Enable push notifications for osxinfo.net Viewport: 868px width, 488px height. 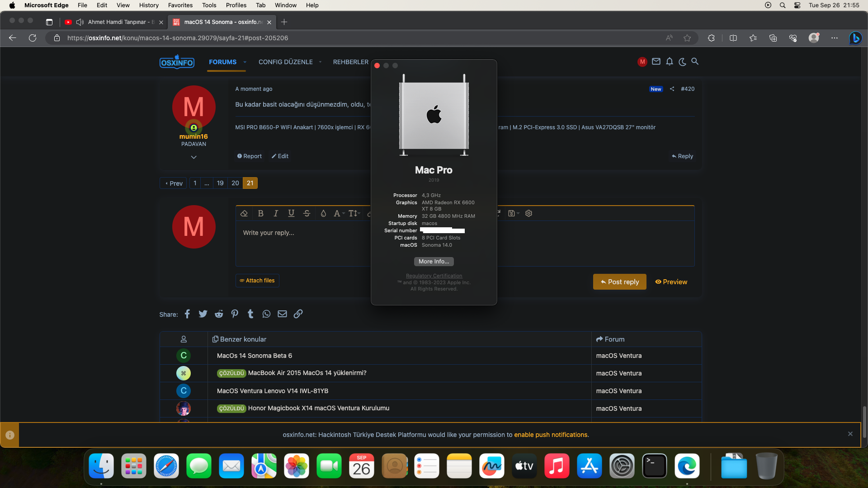coord(552,435)
